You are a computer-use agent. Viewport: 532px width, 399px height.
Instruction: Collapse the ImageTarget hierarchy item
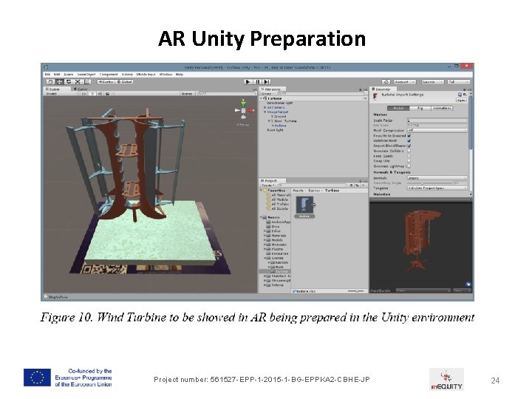pyautogui.click(x=265, y=112)
